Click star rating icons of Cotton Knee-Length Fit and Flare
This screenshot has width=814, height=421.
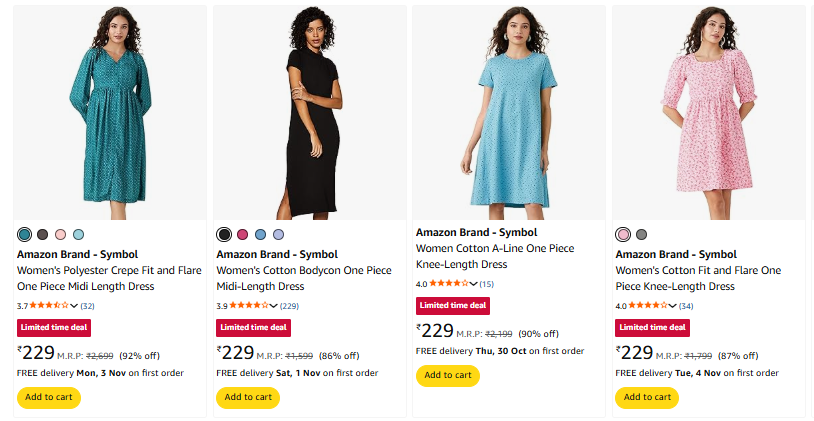(x=648, y=305)
